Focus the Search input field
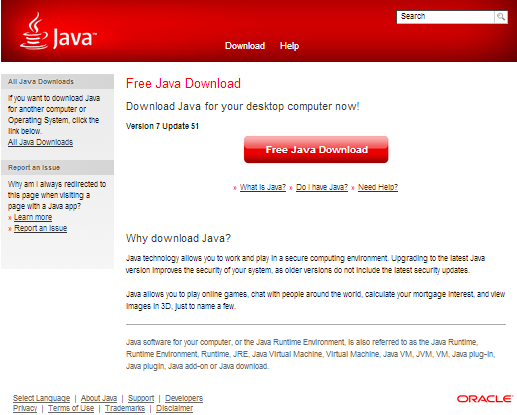Image resolution: width=517 pixels, height=415 pixels. tap(445, 17)
